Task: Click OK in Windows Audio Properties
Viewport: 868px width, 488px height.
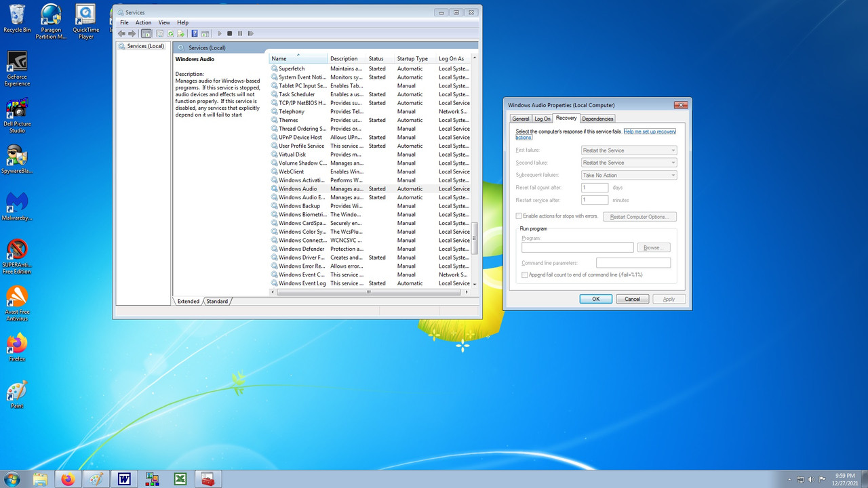Action: coord(596,299)
